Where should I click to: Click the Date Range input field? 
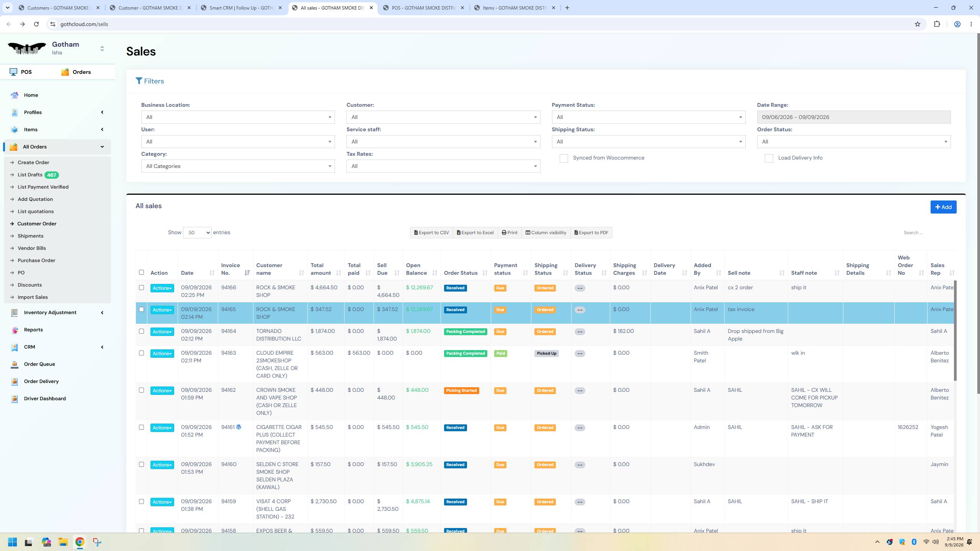click(854, 117)
